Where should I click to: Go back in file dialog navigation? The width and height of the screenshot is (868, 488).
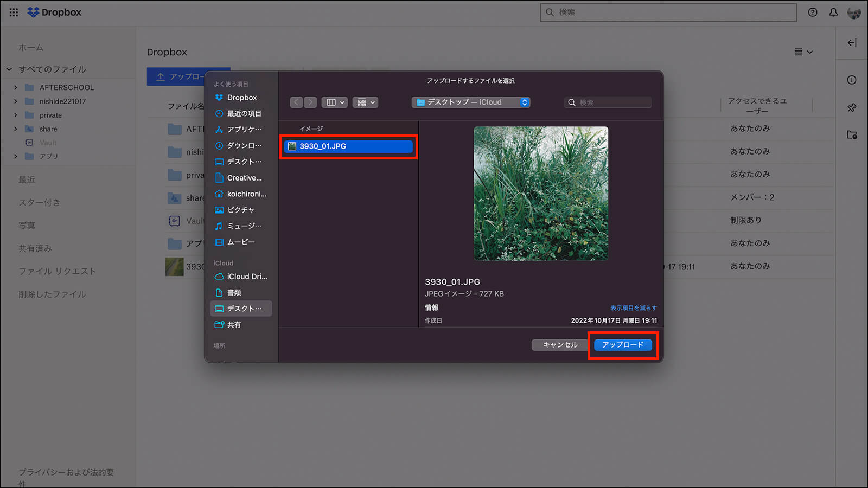(296, 102)
